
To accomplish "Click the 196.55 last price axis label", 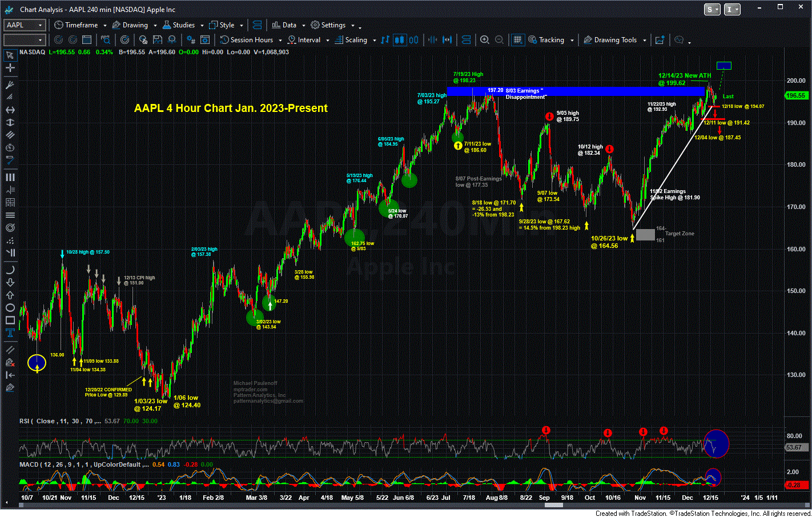I will pos(796,95).
